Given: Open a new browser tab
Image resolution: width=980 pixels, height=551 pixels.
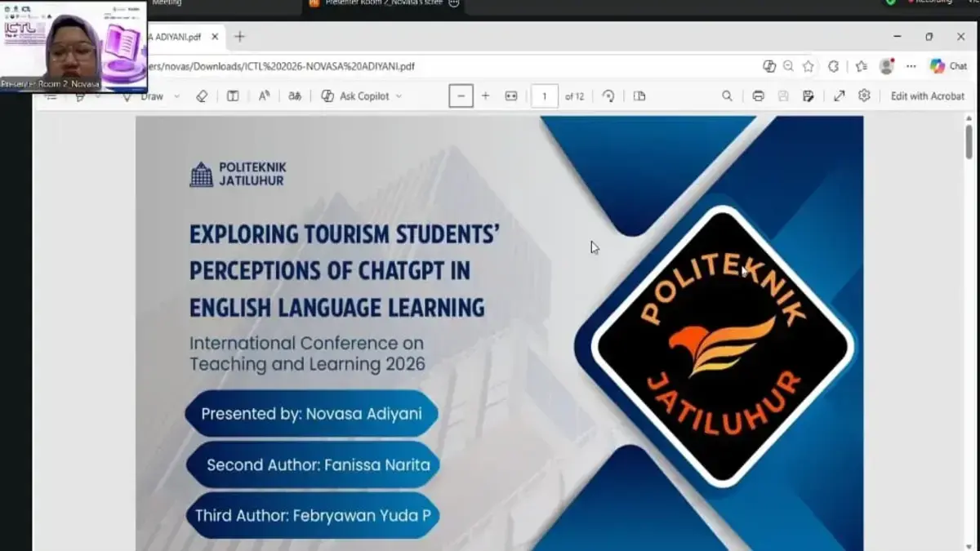Looking at the screenshot, I should click(239, 37).
